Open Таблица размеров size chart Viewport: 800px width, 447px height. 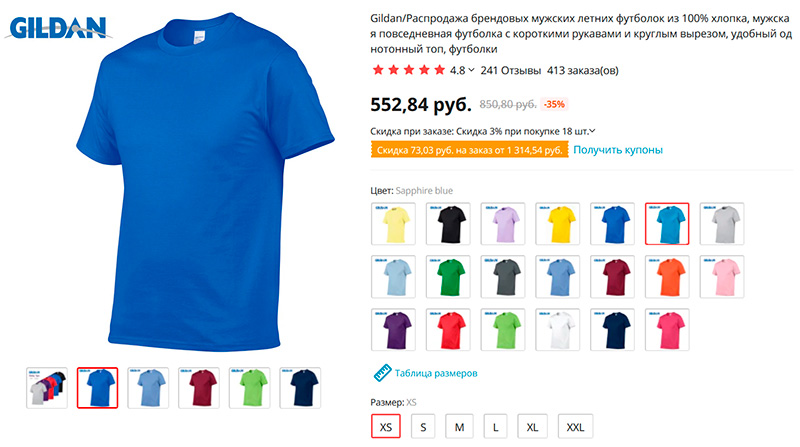coord(436,373)
